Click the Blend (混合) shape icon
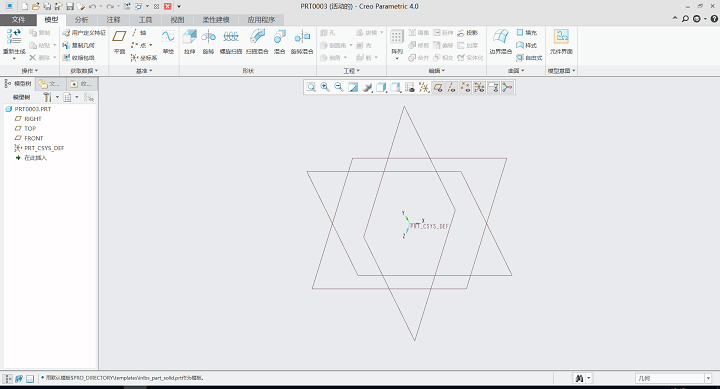This screenshot has width=720, height=389. coord(279,37)
